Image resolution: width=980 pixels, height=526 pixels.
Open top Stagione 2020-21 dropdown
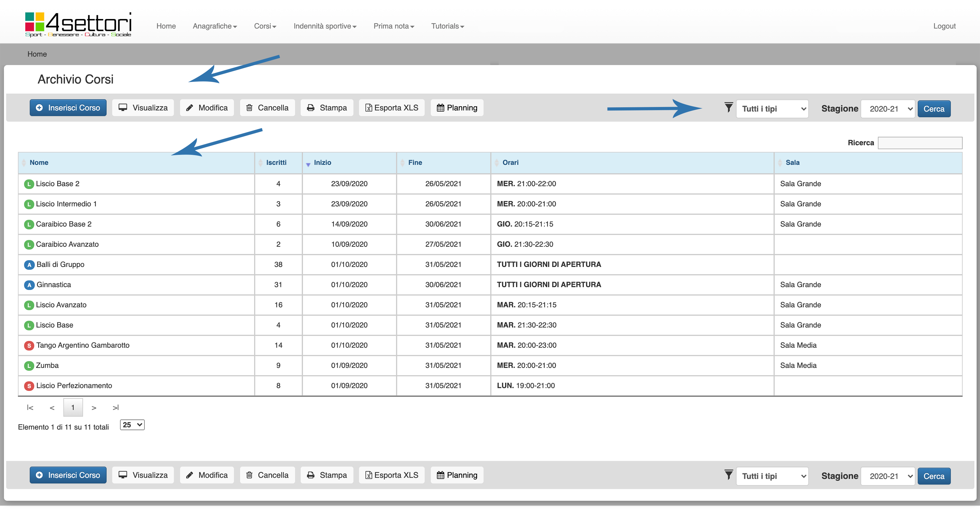coord(888,109)
